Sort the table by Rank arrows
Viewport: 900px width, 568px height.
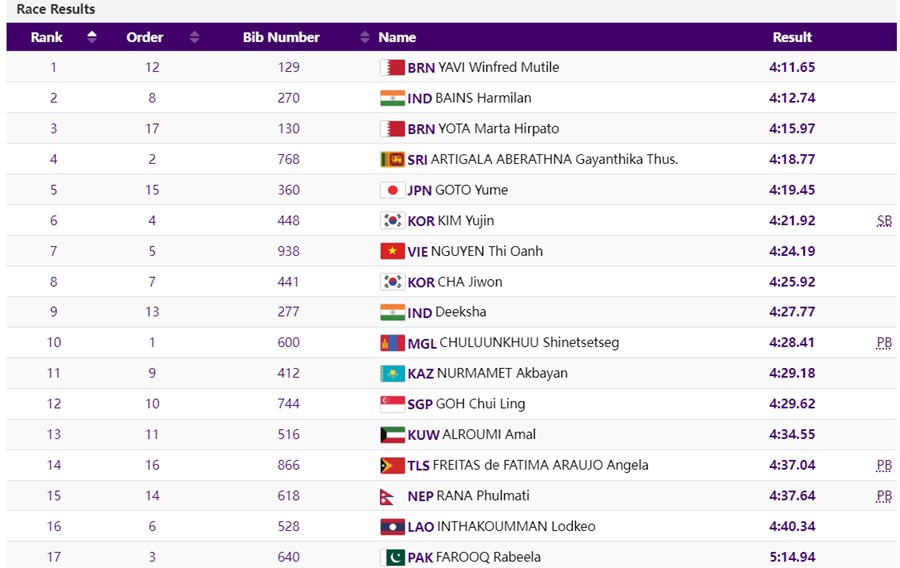click(x=92, y=37)
